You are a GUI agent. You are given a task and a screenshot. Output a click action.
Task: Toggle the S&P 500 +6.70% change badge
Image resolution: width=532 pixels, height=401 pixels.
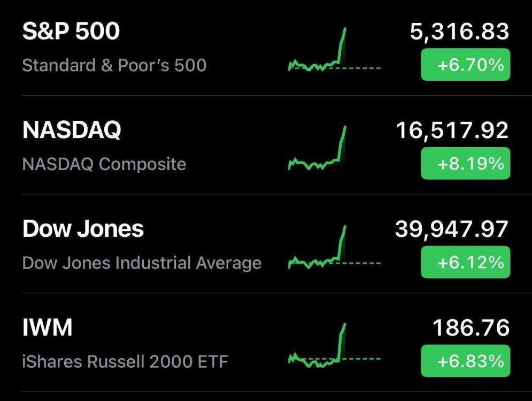(465, 65)
